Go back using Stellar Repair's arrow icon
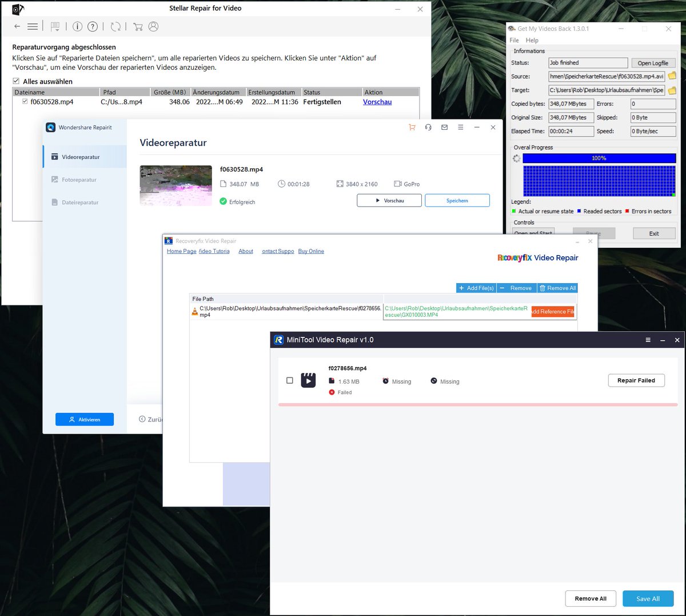Image resolution: width=686 pixels, height=616 pixels. (x=17, y=26)
